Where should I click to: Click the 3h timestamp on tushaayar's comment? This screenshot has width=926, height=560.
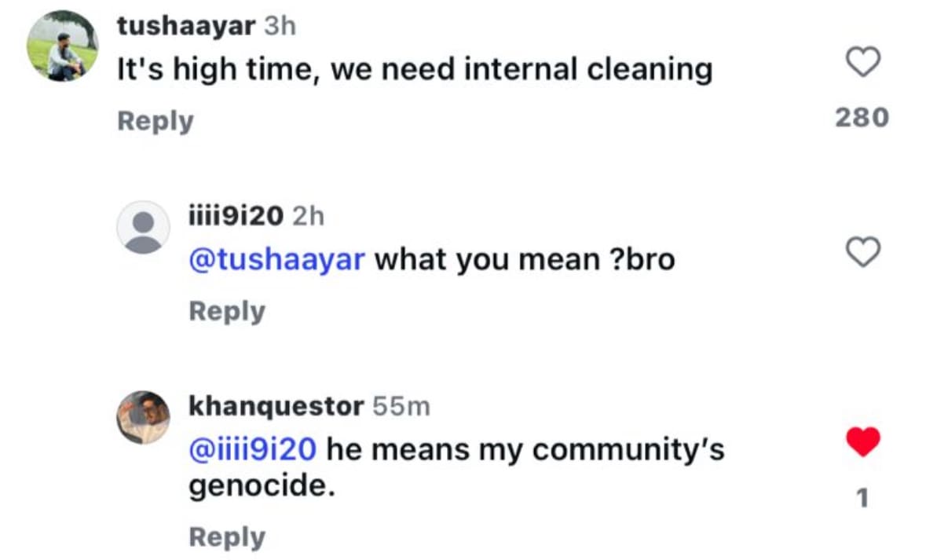pos(280,26)
